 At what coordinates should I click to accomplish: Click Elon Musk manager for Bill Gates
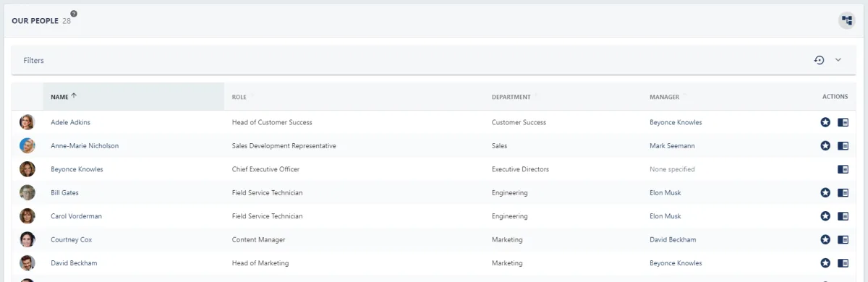(x=665, y=193)
